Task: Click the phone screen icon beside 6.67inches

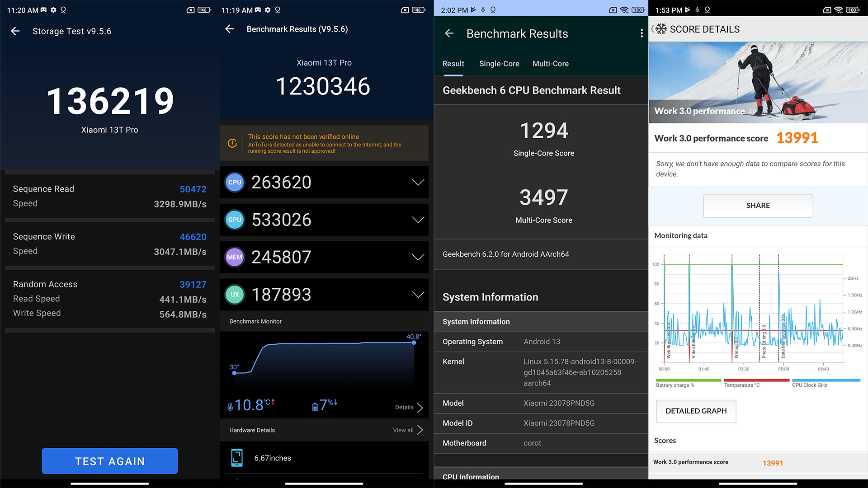Action: click(237, 458)
